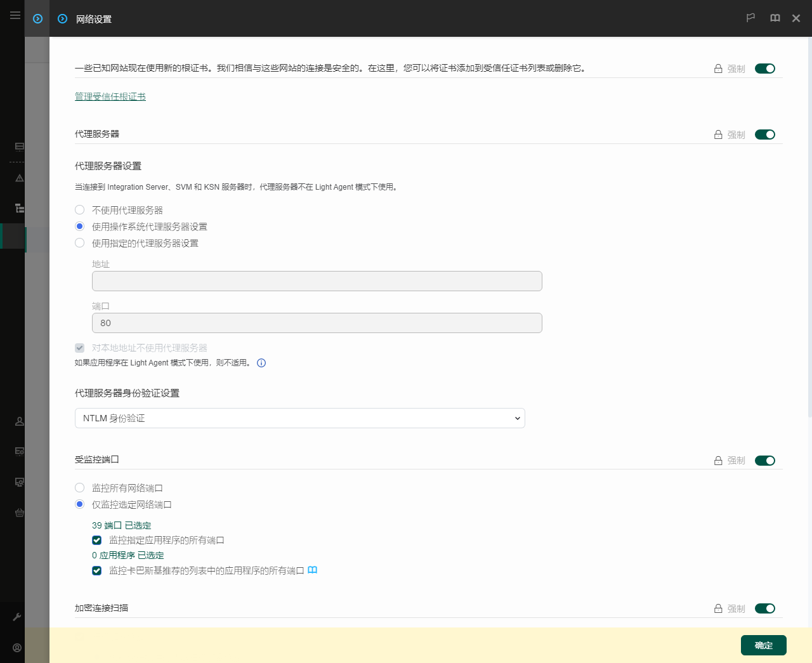Click the 端口 input field showing 80
The image size is (812, 663).
(317, 323)
